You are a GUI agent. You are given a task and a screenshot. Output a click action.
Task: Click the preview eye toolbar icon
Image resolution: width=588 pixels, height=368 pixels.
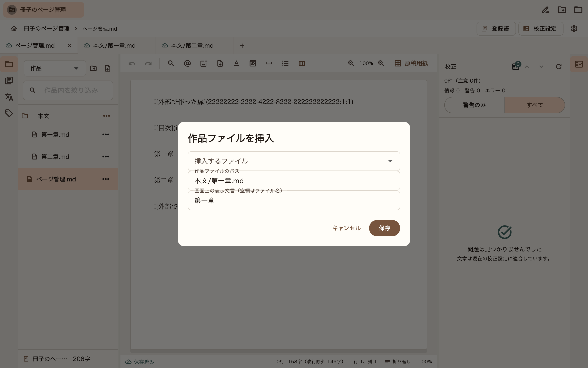pyautogui.click(x=253, y=64)
